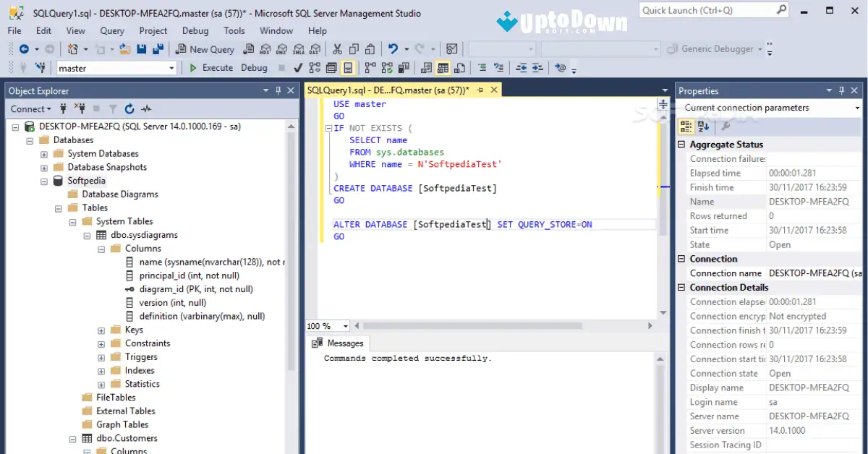This screenshot has width=868, height=454.
Task: Click the Undo toolbar icon
Action: (393, 48)
